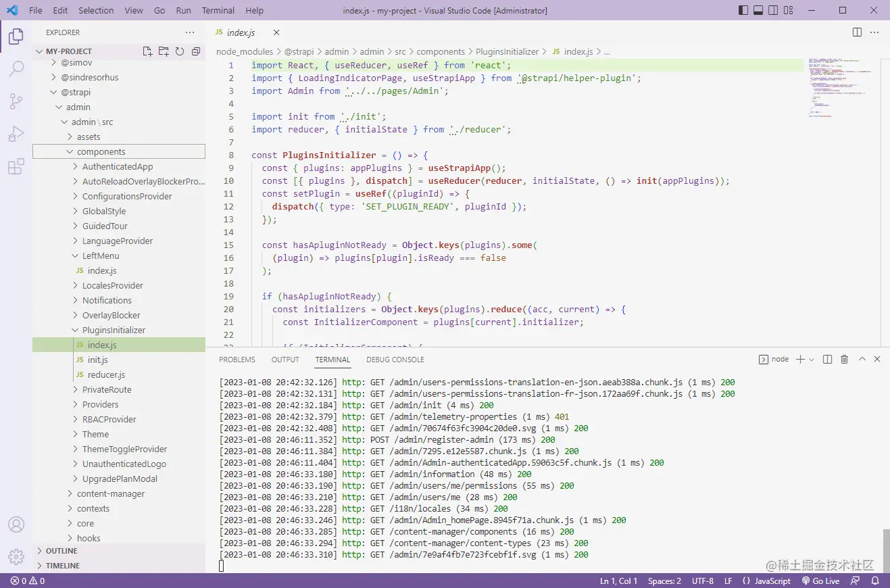Open the terminal launch profile dropdown arrow
This screenshot has width=890, height=588.
(812, 360)
